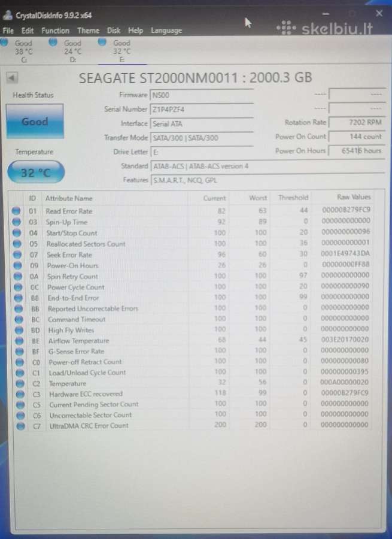Select the E: drive tab at 32 °C
Image resolution: width=392 pixels, height=539 pixels.
tap(122, 52)
